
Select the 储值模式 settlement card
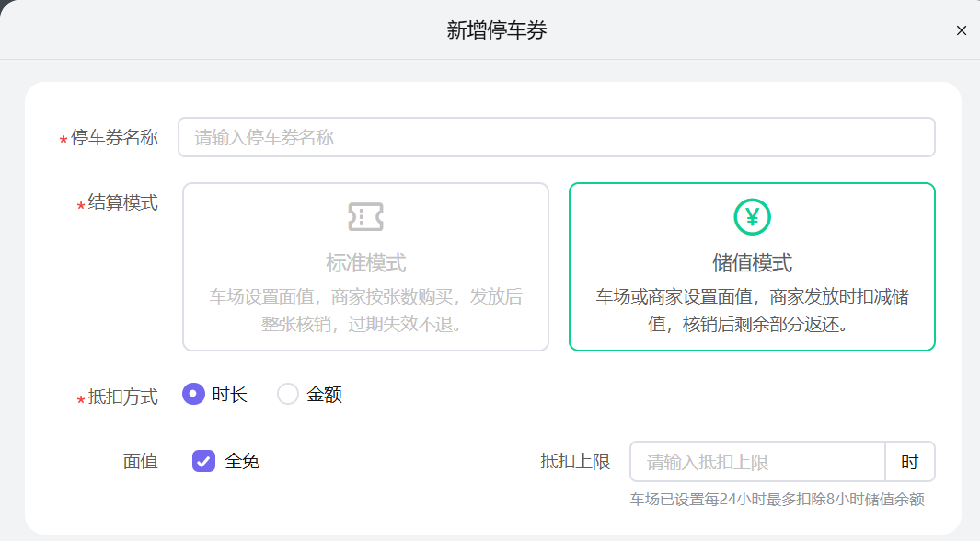coord(751,267)
